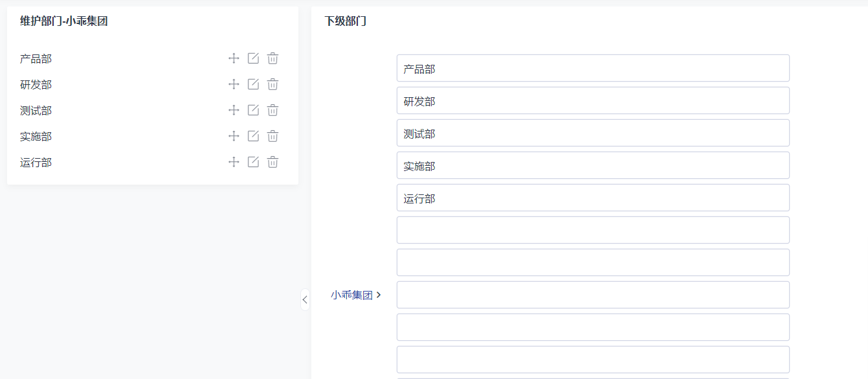Click the delete icon for 运行部
Viewport: 868px width, 379px height.
(273, 162)
